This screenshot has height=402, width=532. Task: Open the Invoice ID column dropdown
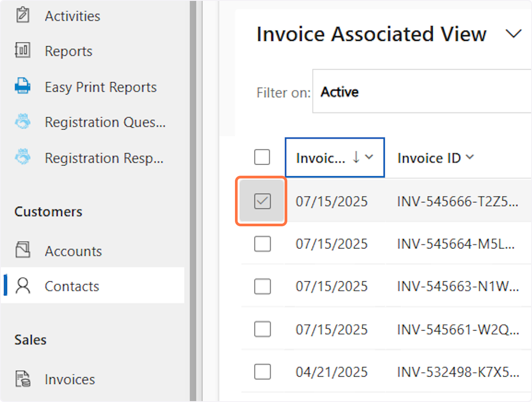coord(470,157)
